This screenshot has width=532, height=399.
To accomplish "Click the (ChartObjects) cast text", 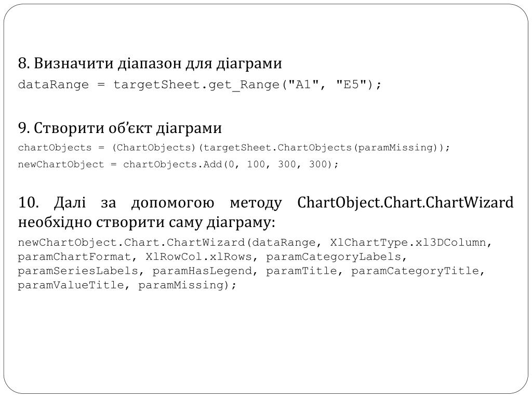I will [154, 148].
